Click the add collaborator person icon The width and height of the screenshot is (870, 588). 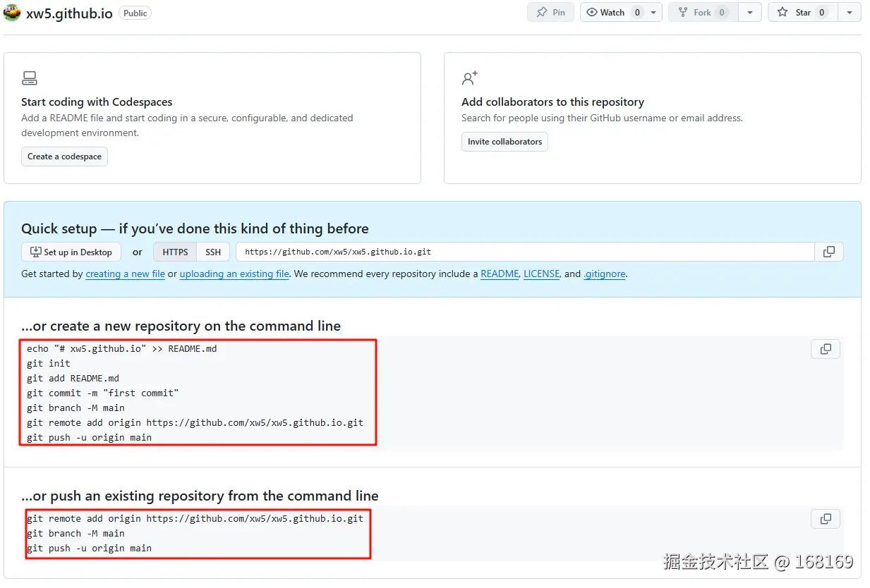click(x=470, y=78)
